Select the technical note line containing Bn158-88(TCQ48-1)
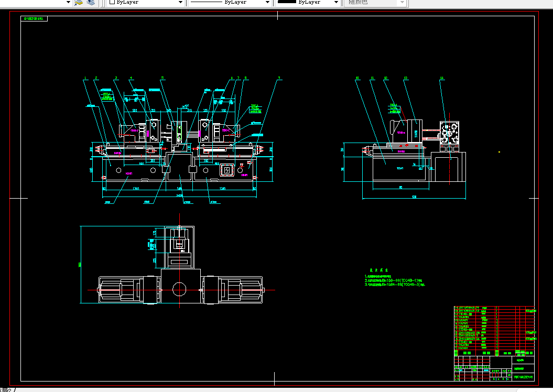 click(x=393, y=280)
